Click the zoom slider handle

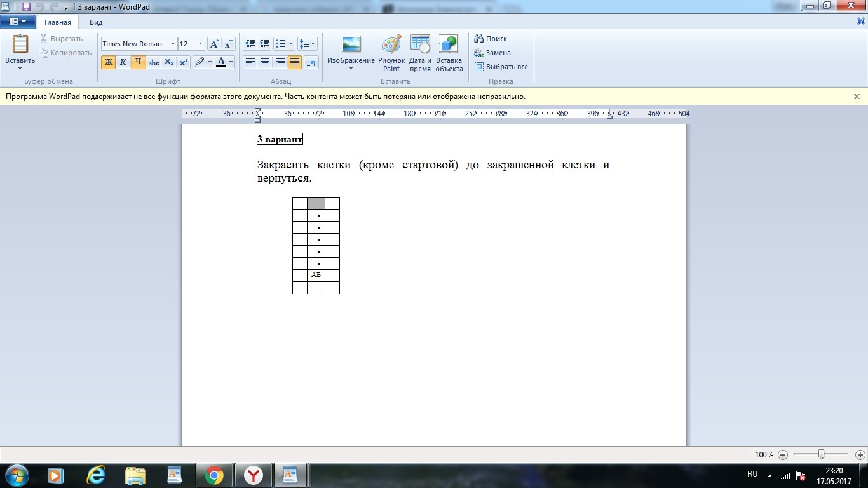tap(822, 454)
